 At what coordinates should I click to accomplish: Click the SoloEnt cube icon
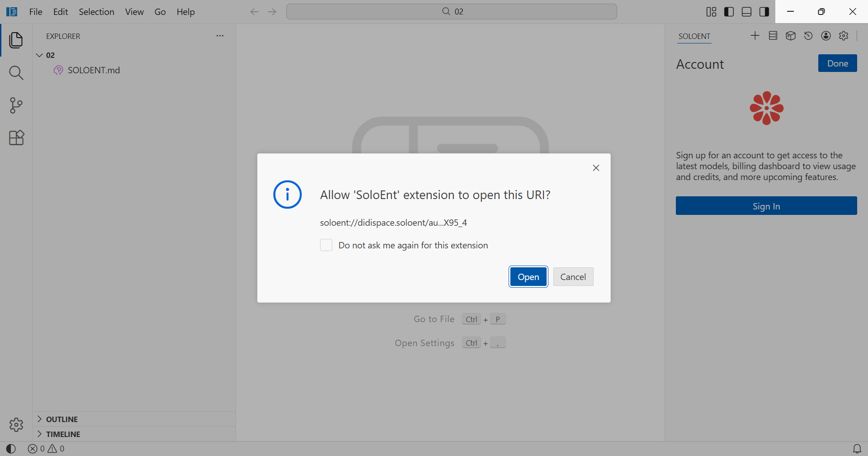click(x=791, y=36)
